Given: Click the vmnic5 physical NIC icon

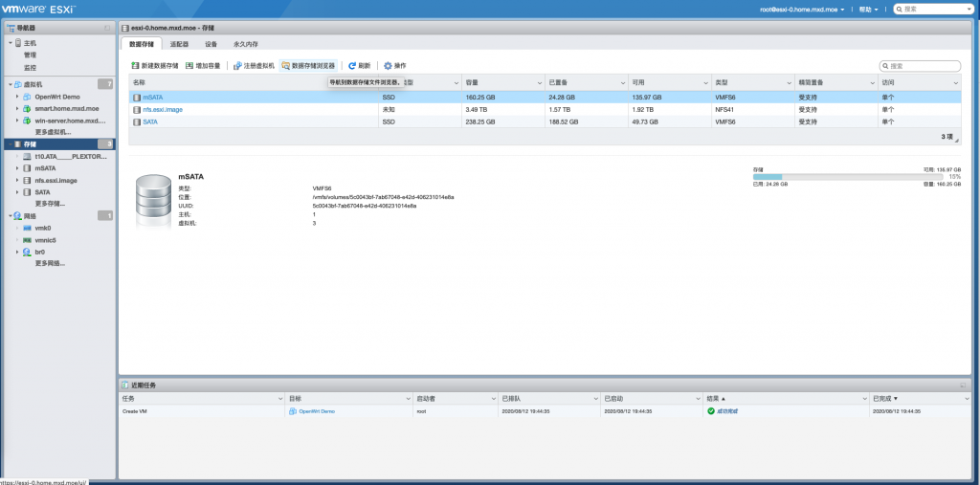Looking at the screenshot, I should (27, 240).
